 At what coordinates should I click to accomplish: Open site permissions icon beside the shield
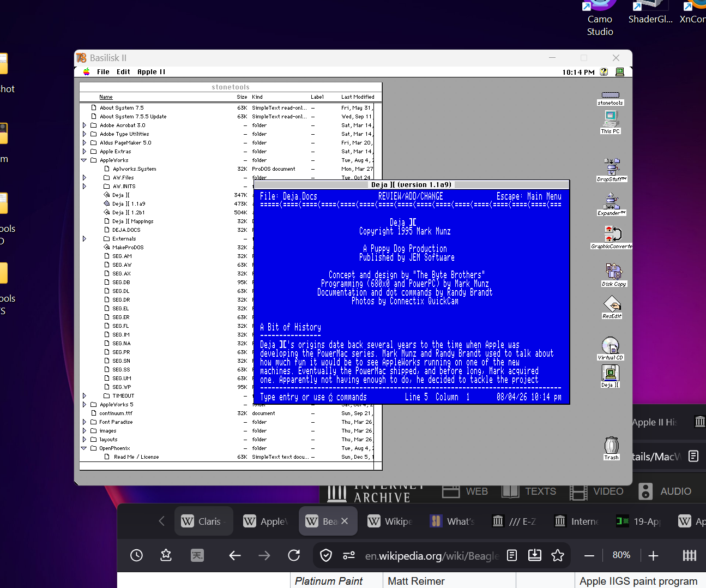(349, 555)
